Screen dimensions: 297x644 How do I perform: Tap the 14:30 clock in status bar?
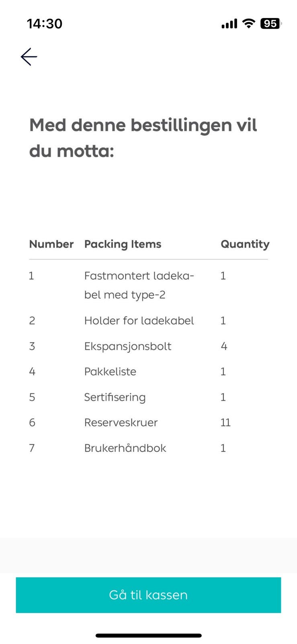[x=45, y=24]
